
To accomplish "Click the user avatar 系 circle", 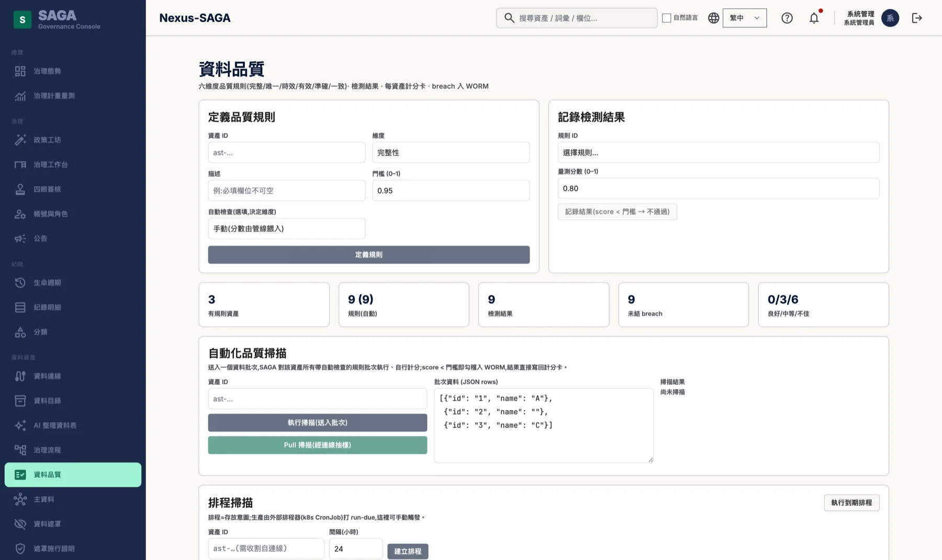I will coord(890,18).
